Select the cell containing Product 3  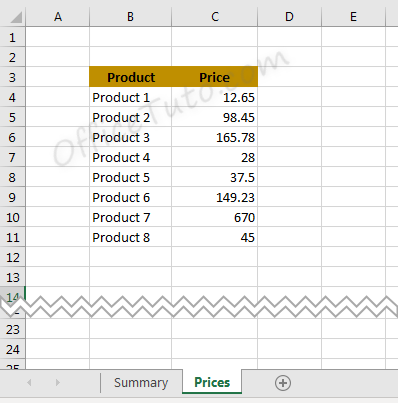[131, 137]
